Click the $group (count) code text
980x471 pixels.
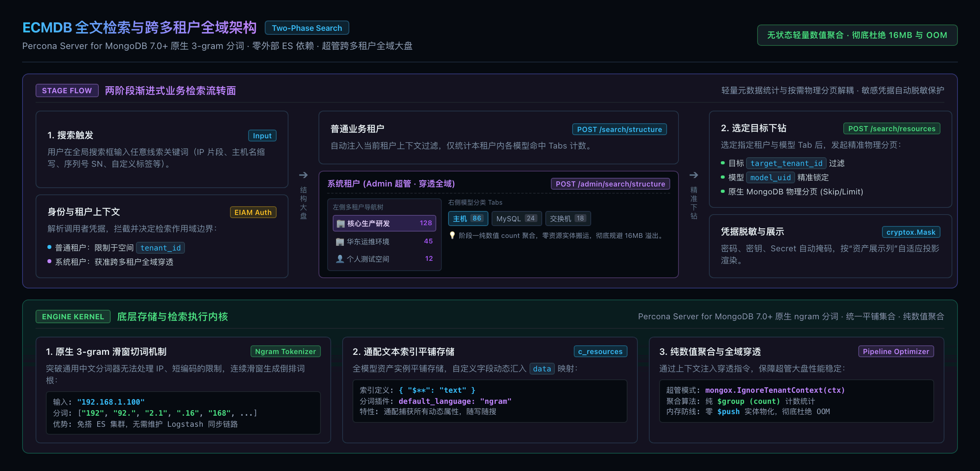[x=749, y=401]
